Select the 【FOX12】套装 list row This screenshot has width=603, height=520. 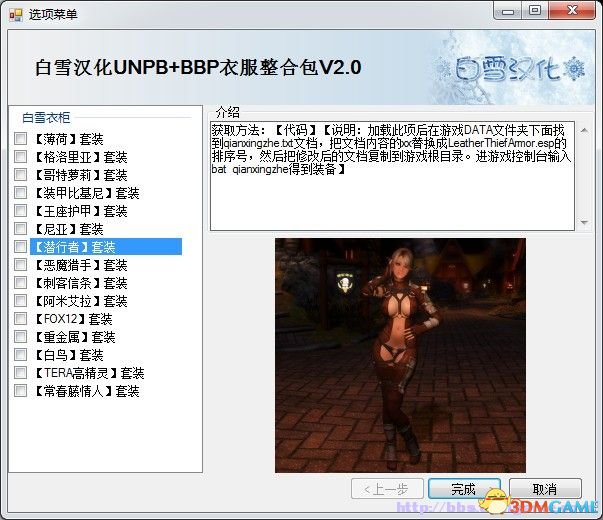pyautogui.click(x=73, y=319)
